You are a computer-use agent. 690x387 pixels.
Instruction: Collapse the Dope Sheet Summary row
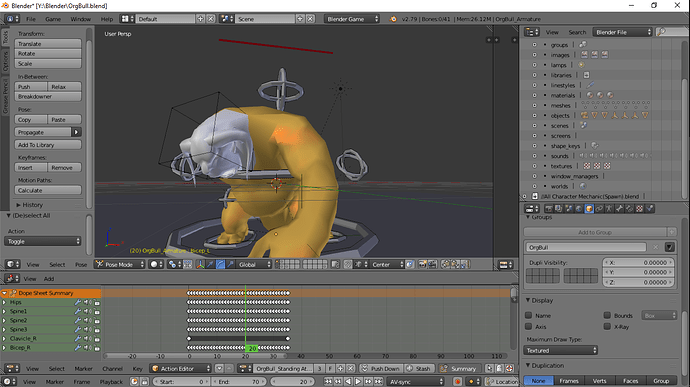pyautogui.click(x=4, y=293)
